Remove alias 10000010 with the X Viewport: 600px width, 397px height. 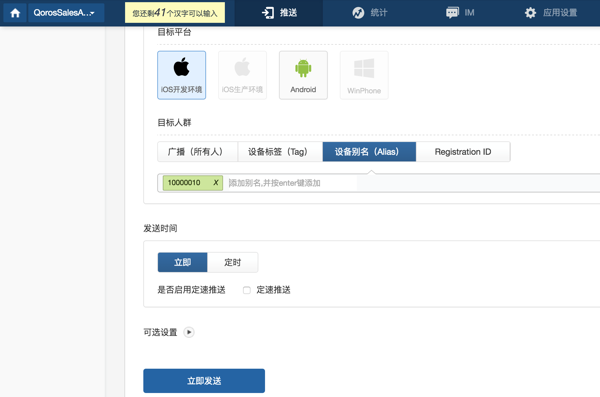click(x=216, y=183)
